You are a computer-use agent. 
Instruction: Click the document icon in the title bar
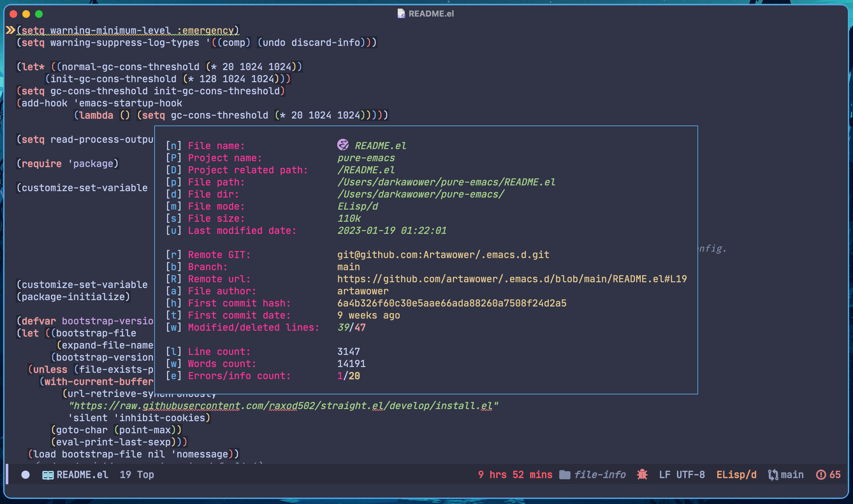pyautogui.click(x=401, y=14)
